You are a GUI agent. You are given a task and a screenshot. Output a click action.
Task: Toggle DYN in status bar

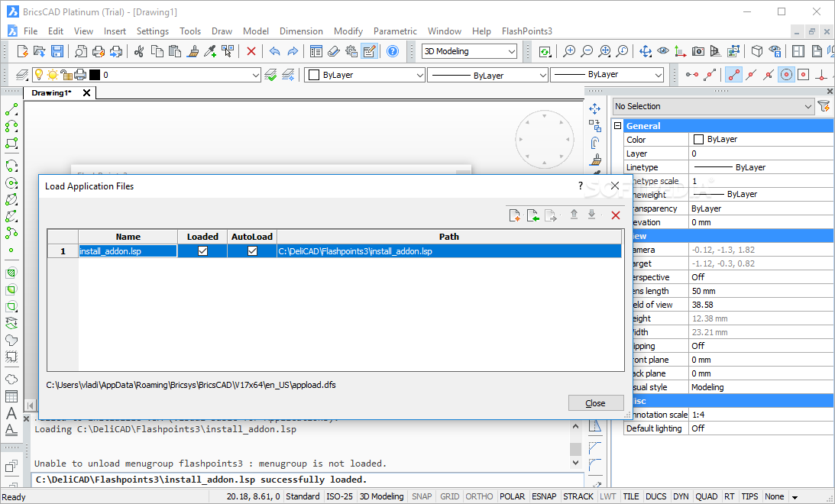coord(681,496)
